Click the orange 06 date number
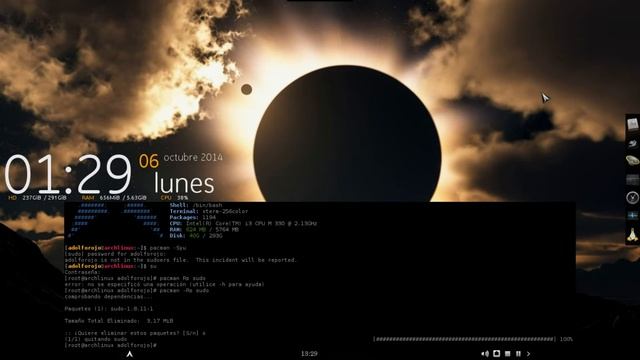This screenshot has width=640, height=360. pos(149,161)
